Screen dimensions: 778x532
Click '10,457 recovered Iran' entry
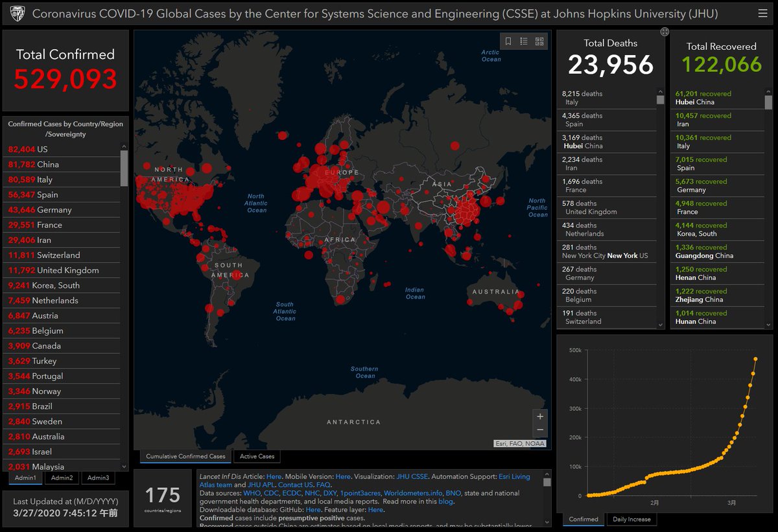pos(717,120)
